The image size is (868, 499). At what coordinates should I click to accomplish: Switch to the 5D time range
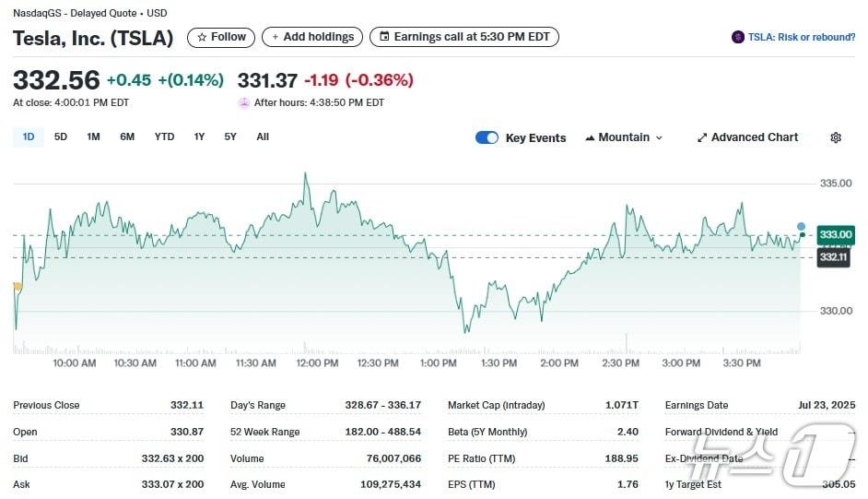61,137
